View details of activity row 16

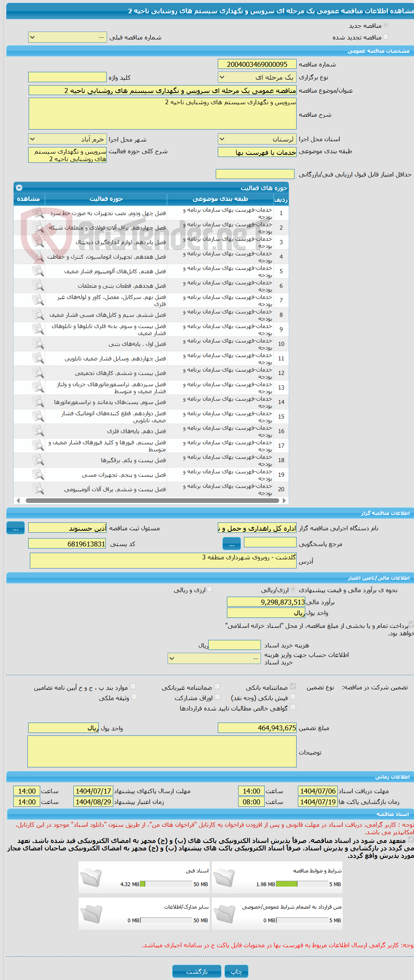point(38,431)
